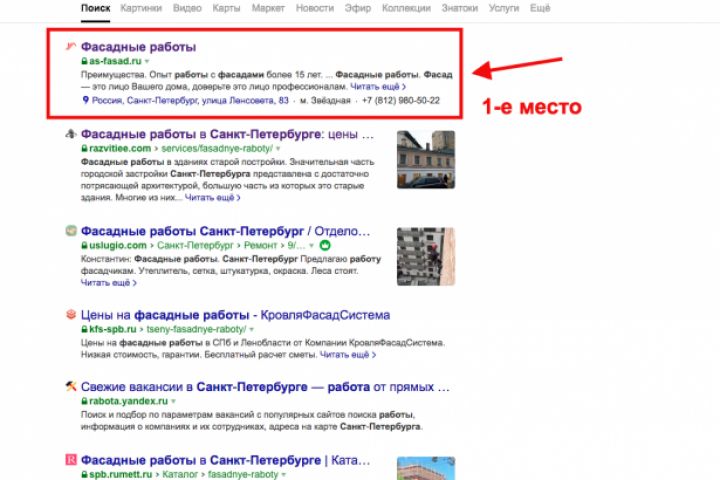Viewport: 720px width, 480px height.
Task: Open the dropdown arrow after tseny-fasadnye-raboty/
Action: pyautogui.click(x=252, y=330)
